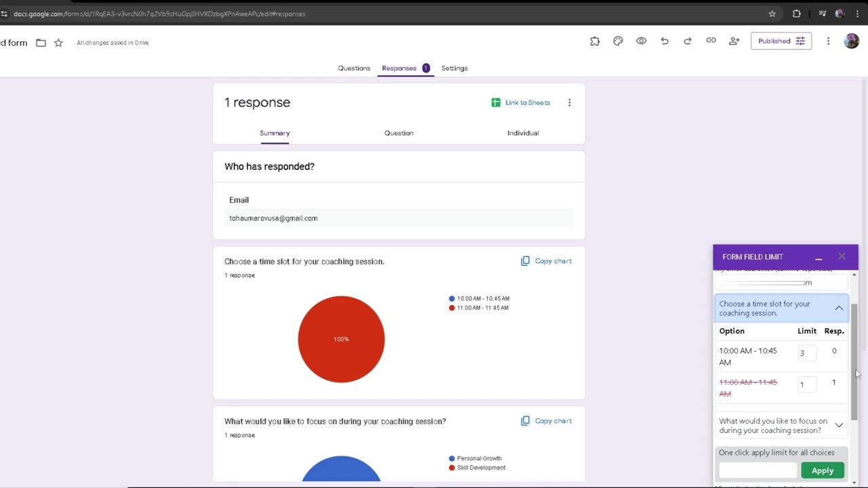
Task: Bookmark this page with the address bar star
Action: pyautogui.click(x=772, y=14)
